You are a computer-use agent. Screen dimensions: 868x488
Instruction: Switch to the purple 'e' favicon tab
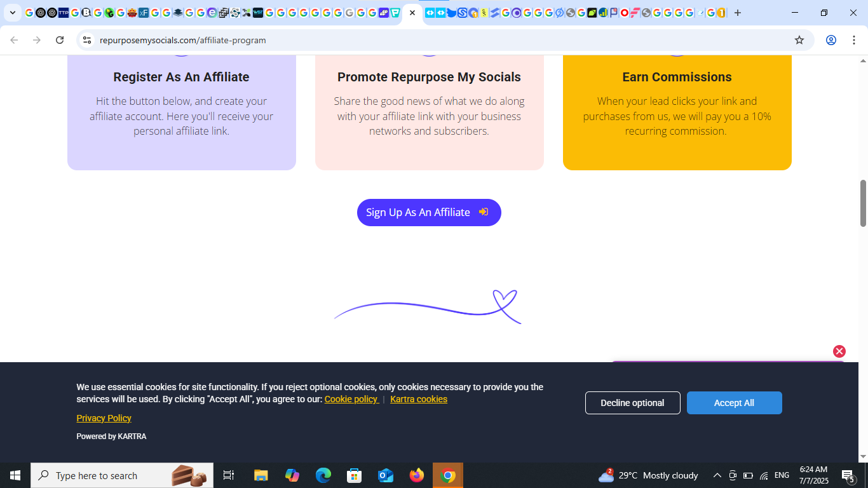tap(212, 13)
